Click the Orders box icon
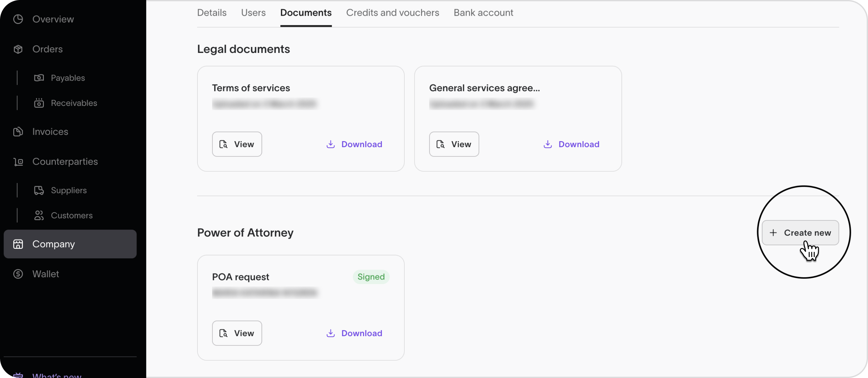The image size is (868, 378). tap(18, 49)
